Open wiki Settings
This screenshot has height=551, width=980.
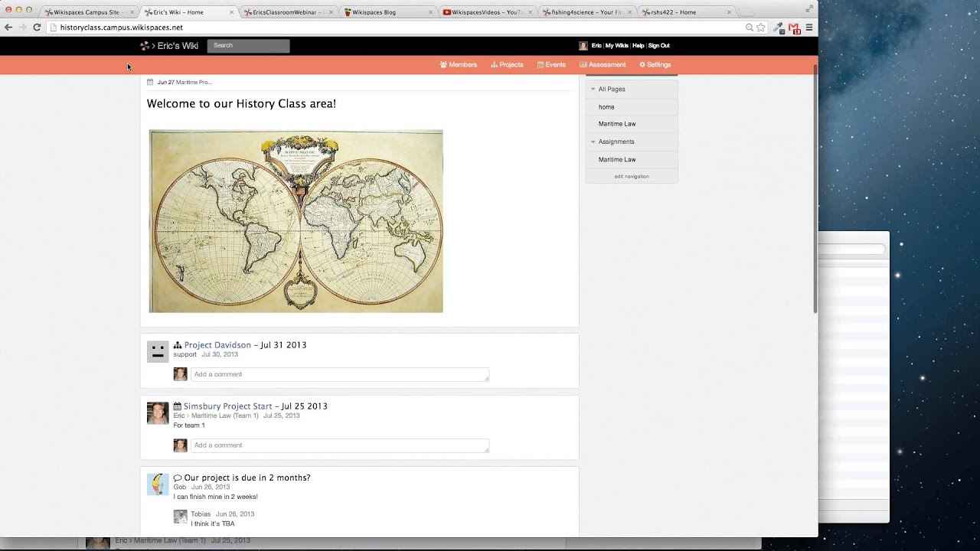tap(655, 65)
